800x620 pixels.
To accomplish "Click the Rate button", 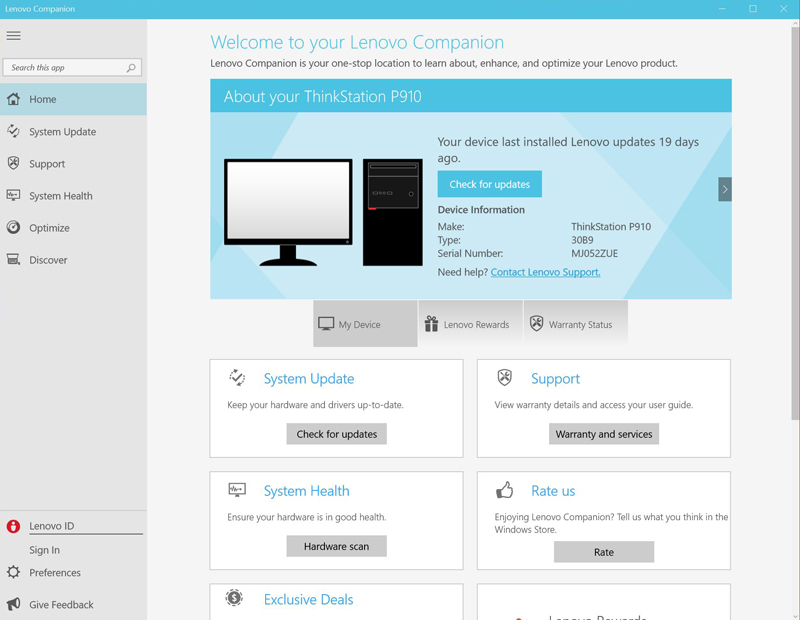I will point(604,552).
